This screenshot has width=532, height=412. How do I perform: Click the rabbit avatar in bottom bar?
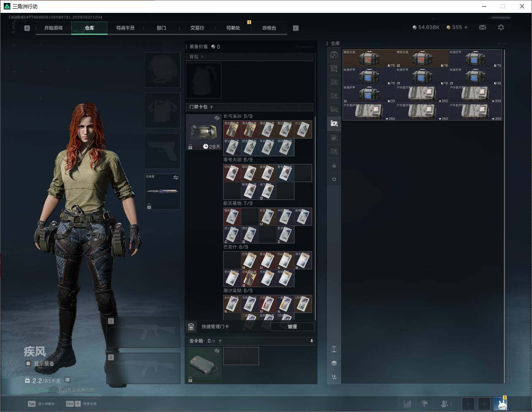pyautogui.click(x=500, y=404)
